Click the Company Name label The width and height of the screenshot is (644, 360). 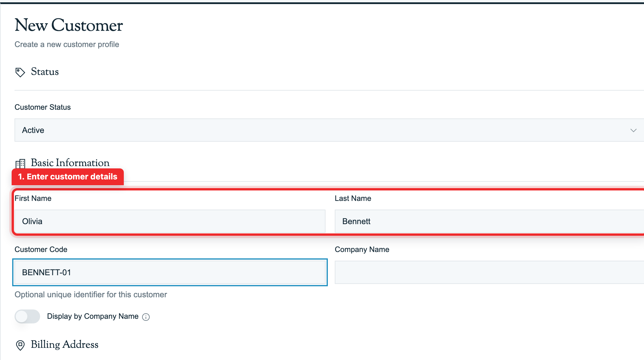pos(362,249)
